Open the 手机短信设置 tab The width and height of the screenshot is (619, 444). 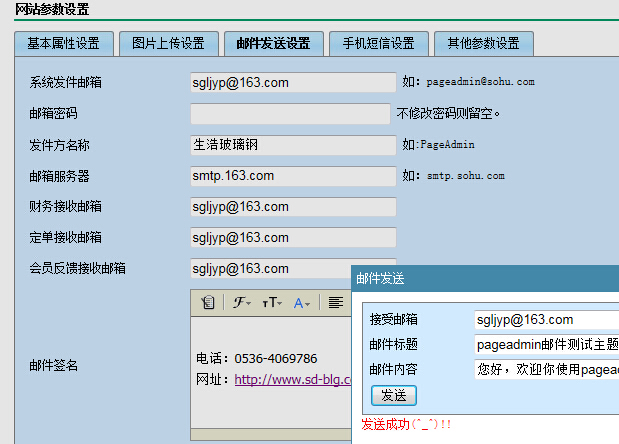(x=378, y=44)
